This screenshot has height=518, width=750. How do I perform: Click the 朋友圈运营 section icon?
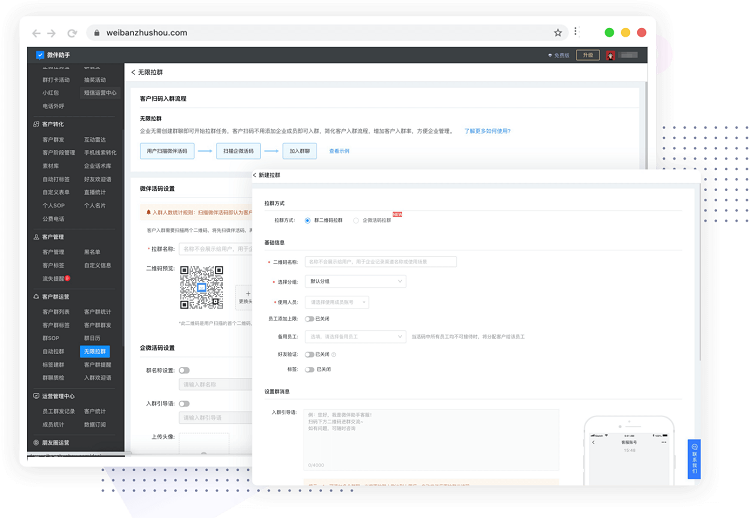[x=36, y=442]
